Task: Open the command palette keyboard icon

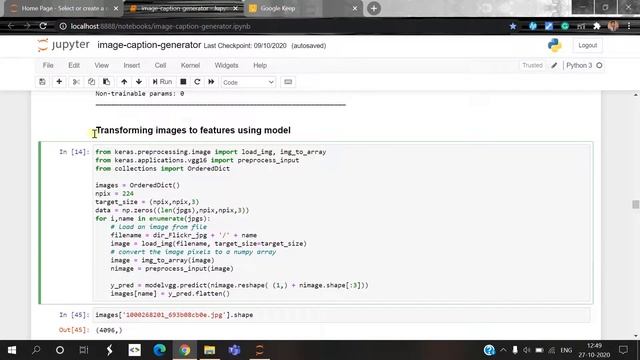Action: [288, 82]
